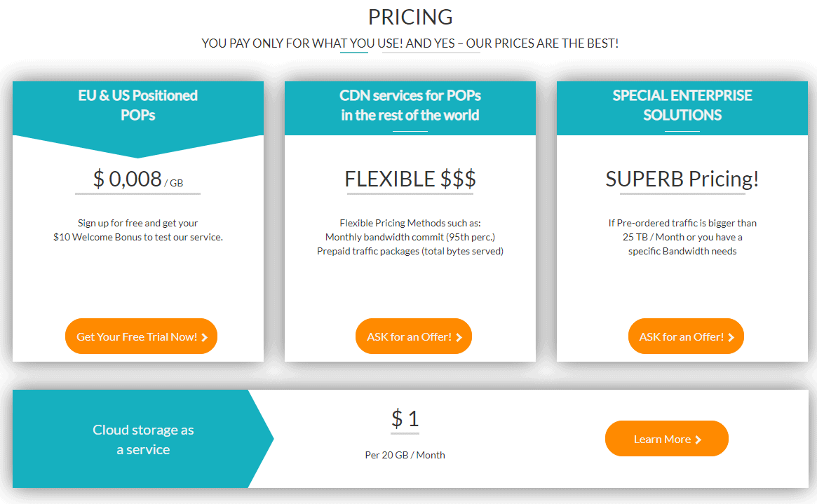
Task: Click chevron icon on CDN services offer button
Action: (459, 337)
